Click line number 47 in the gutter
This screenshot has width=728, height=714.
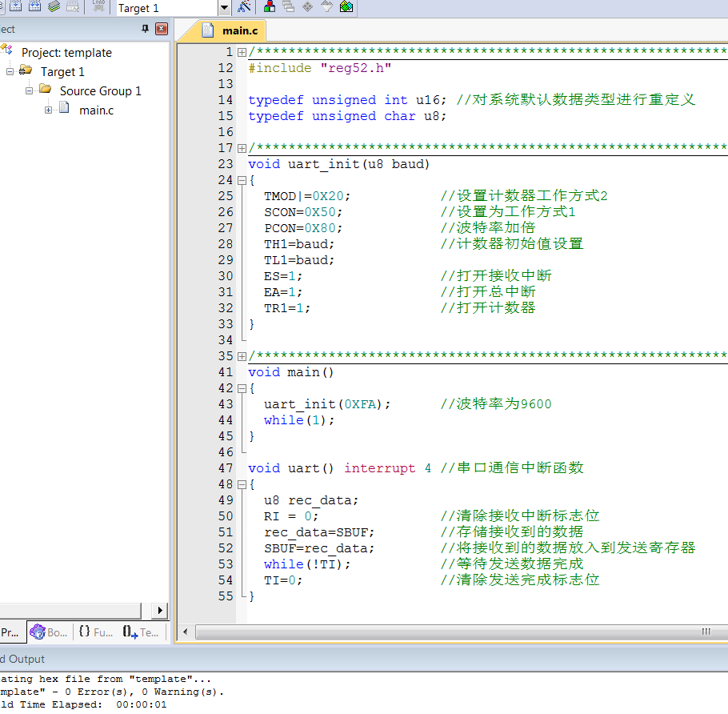coord(226,468)
